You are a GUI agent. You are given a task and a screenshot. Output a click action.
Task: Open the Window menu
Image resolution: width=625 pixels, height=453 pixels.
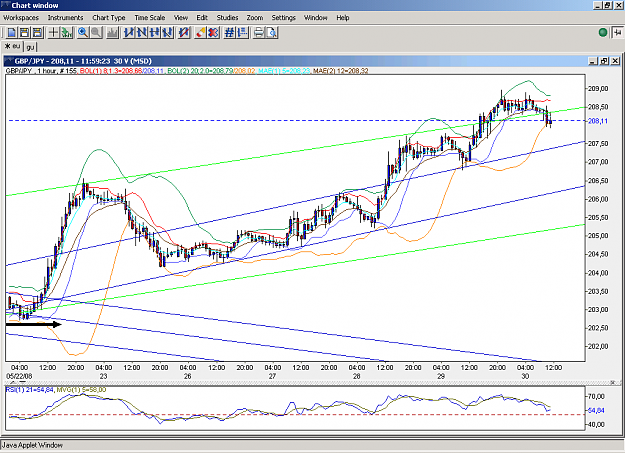[x=316, y=18]
